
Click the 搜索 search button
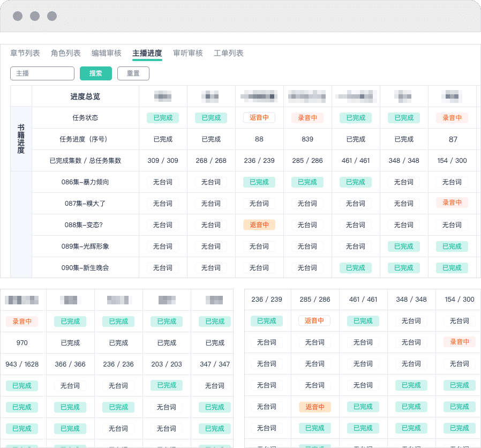point(95,73)
